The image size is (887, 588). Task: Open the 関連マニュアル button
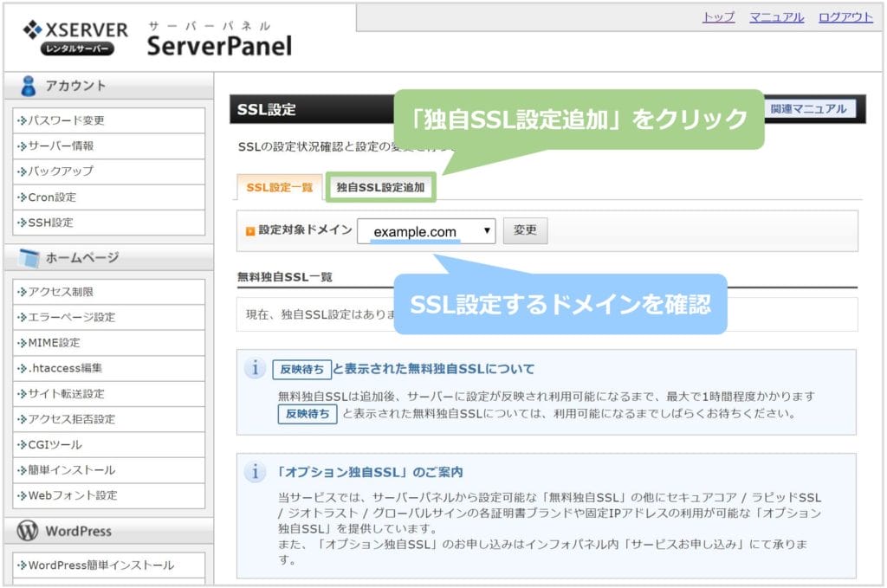(x=808, y=109)
